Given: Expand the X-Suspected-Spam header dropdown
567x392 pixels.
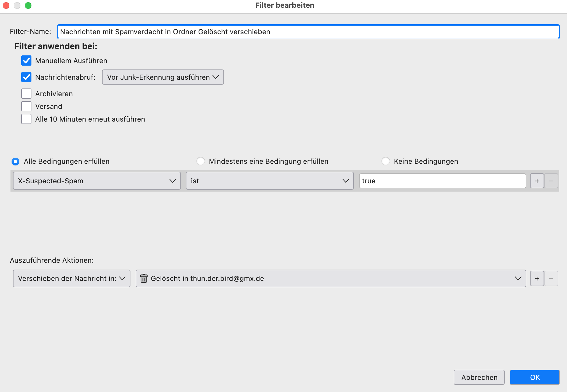Looking at the screenshot, I should pos(97,181).
